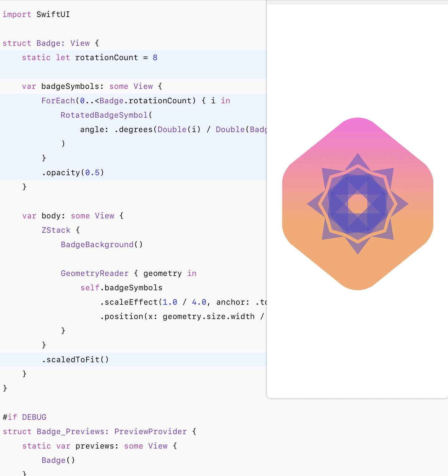Click the .scaledToFit() modifier
This screenshot has width=448, height=476.
coord(75,360)
